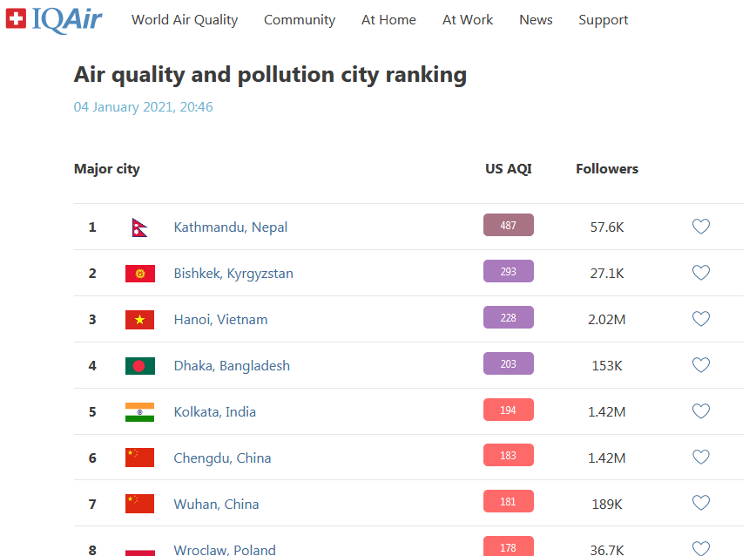Click the Vietnam flag icon

[x=139, y=319]
